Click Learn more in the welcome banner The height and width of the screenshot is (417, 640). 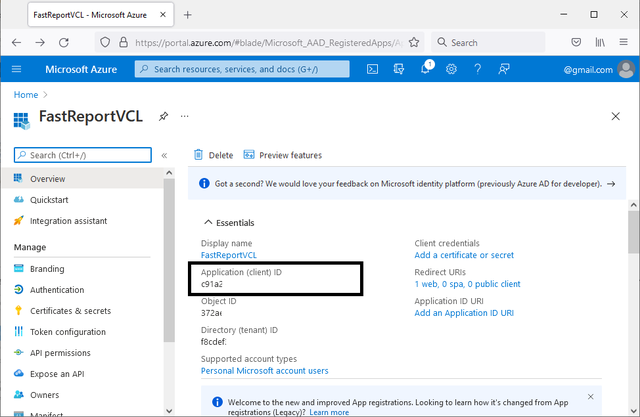pos(329,412)
